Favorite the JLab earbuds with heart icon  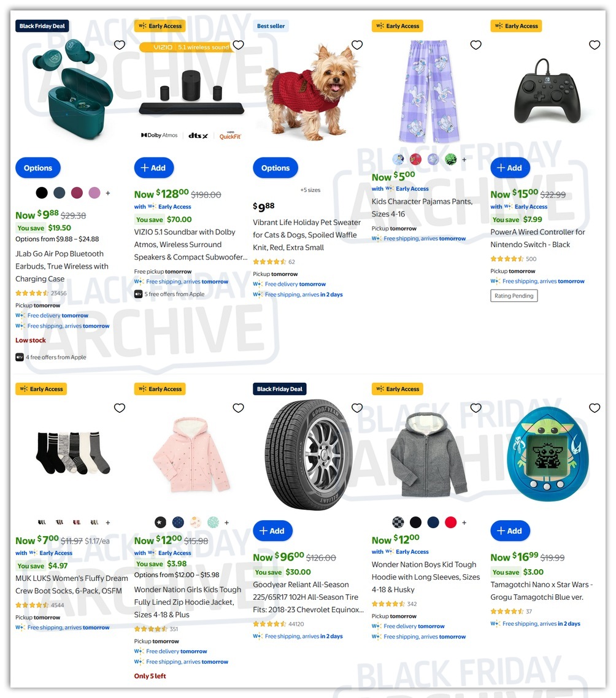(120, 45)
